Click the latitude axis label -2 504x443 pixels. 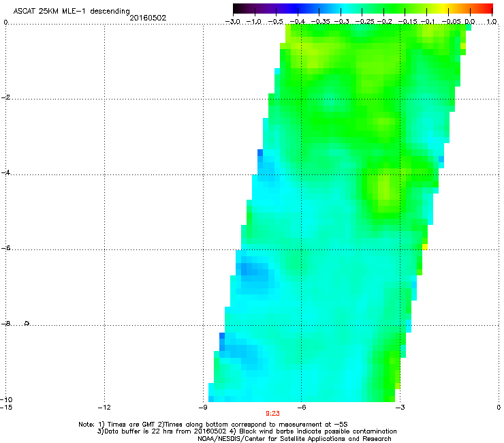5,97
